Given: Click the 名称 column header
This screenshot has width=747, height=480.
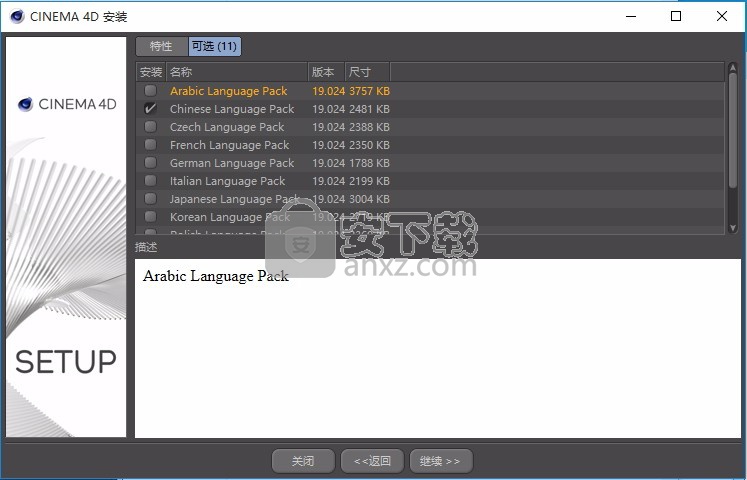Looking at the screenshot, I should 237,72.
